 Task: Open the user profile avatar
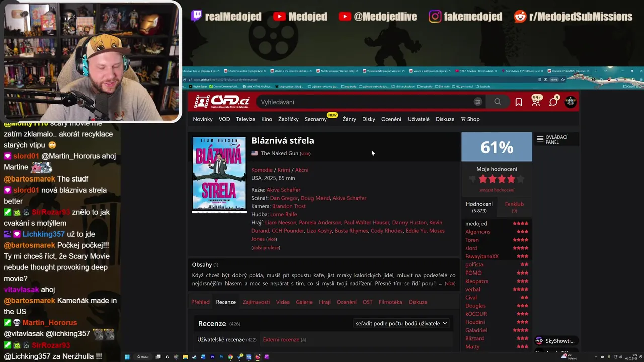tap(570, 101)
